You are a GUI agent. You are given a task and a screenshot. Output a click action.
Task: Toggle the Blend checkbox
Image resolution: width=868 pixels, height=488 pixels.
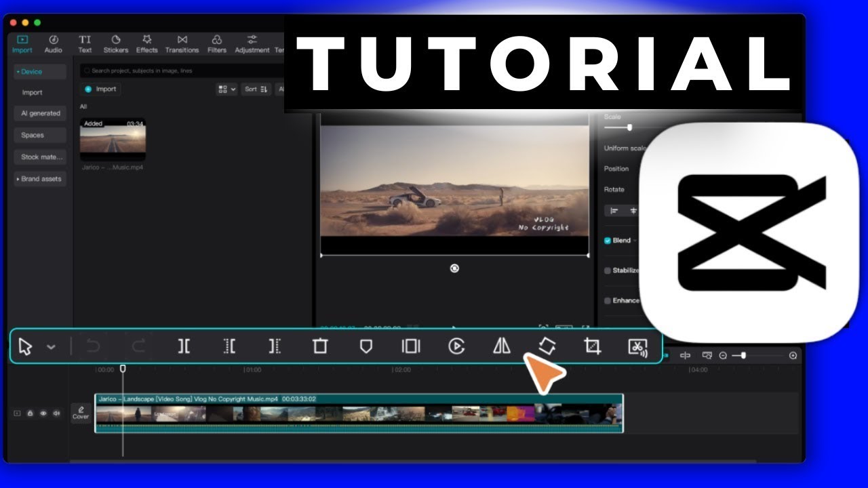608,241
